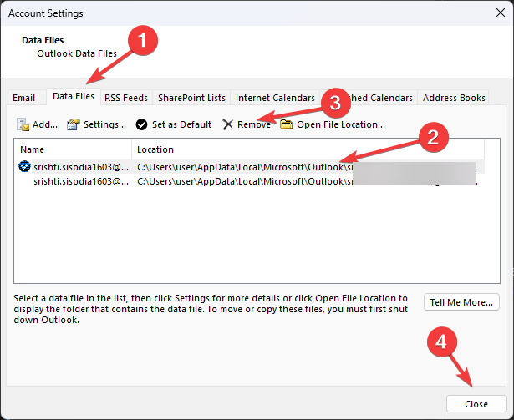Screen dimensions: 514x420
Task: Click the Settings toolbar icon
Action: tap(74, 124)
